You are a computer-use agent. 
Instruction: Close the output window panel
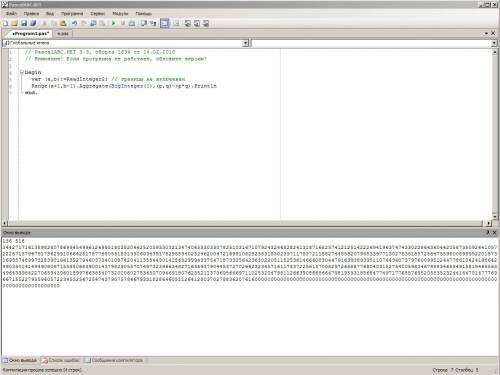point(495,232)
